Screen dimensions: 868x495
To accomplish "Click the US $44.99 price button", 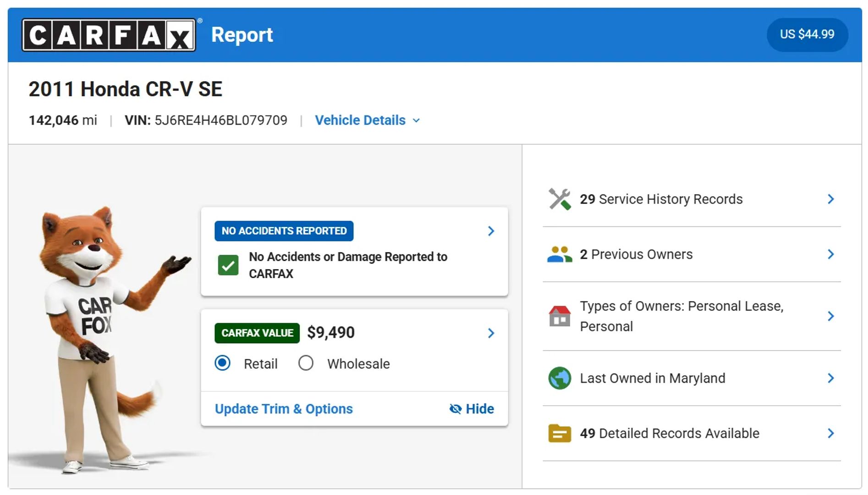I will click(x=807, y=34).
